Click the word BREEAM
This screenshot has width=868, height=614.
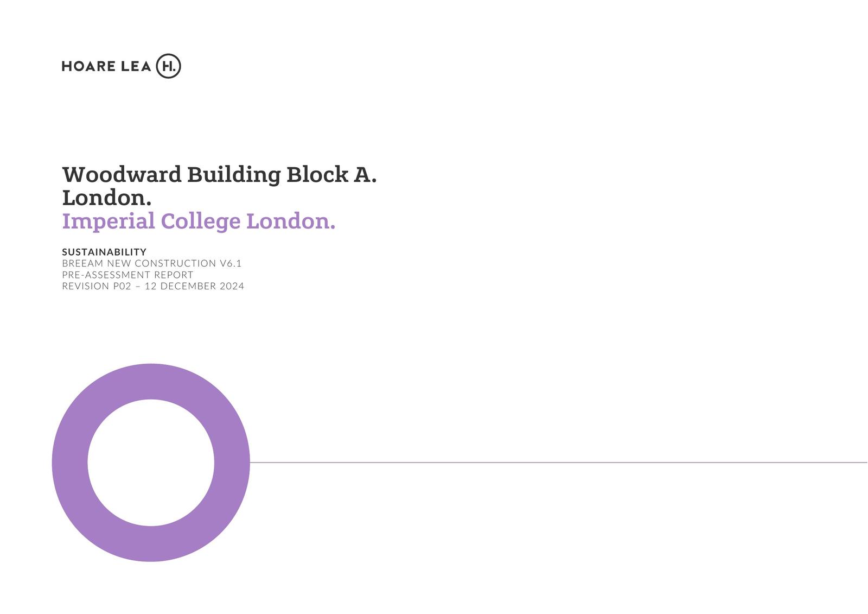[x=82, y=263]
